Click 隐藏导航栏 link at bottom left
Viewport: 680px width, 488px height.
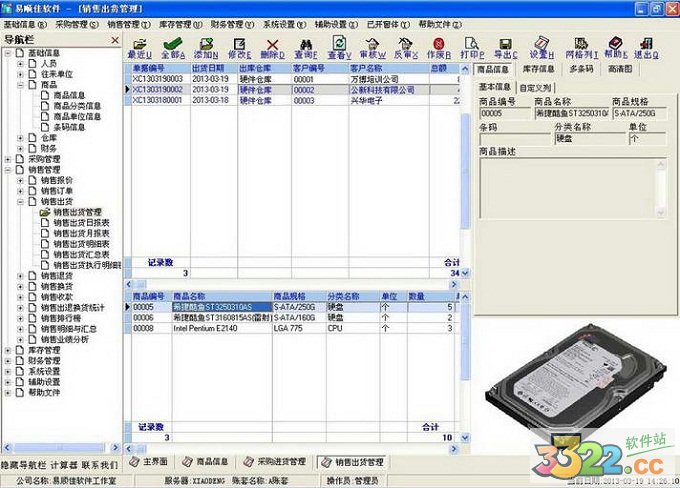(x=23, y=465)
